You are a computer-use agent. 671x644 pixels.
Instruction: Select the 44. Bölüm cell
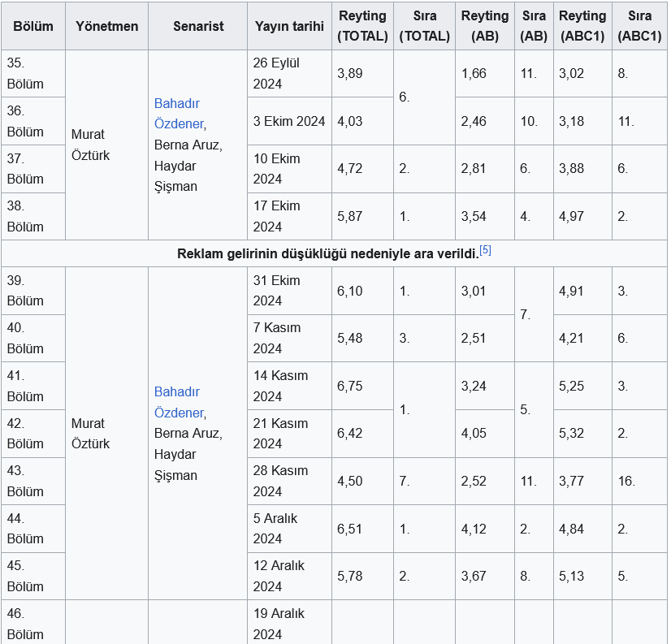click(33, 529)
